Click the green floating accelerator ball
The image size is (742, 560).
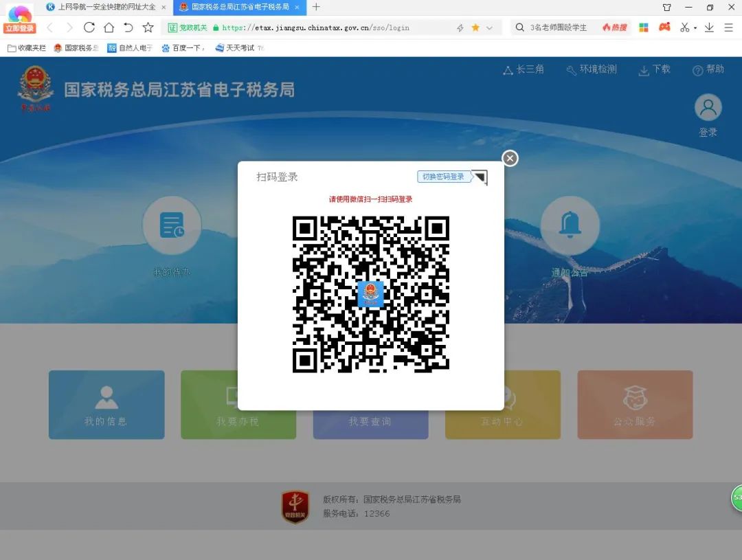tap(737, 498)
